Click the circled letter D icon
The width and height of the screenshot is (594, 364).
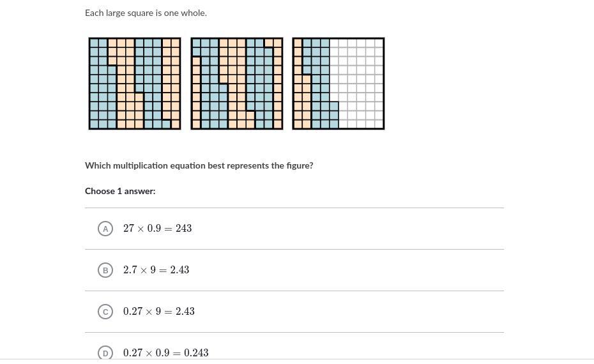coord(105,353)
